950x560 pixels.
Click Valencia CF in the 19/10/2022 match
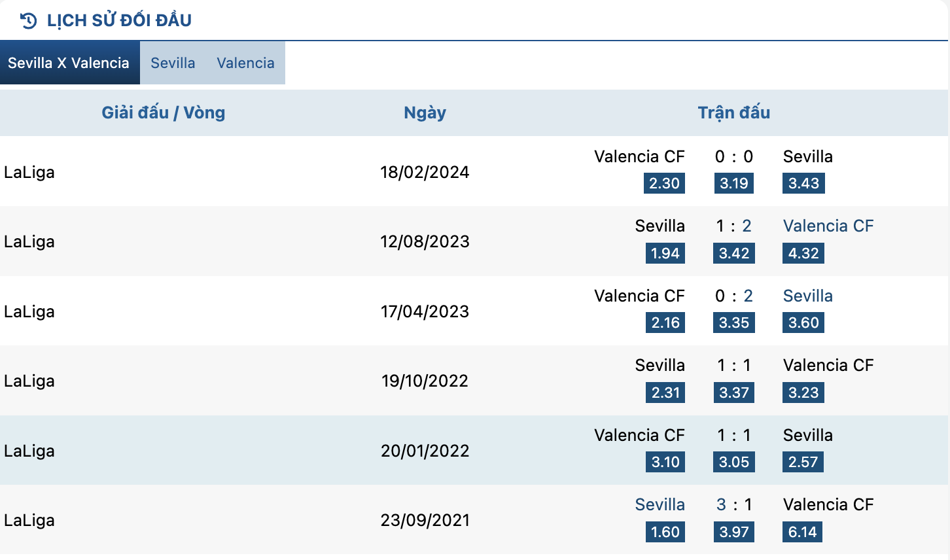pos(828,365)
